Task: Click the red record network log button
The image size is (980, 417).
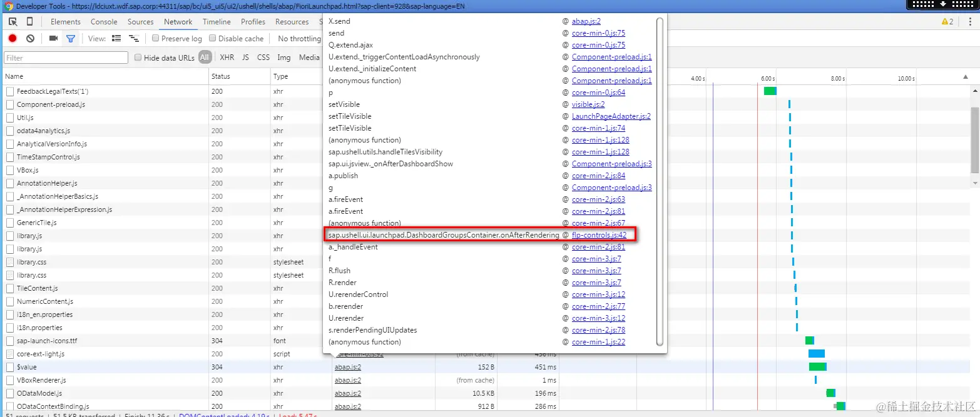Action: tap(13, 39)
